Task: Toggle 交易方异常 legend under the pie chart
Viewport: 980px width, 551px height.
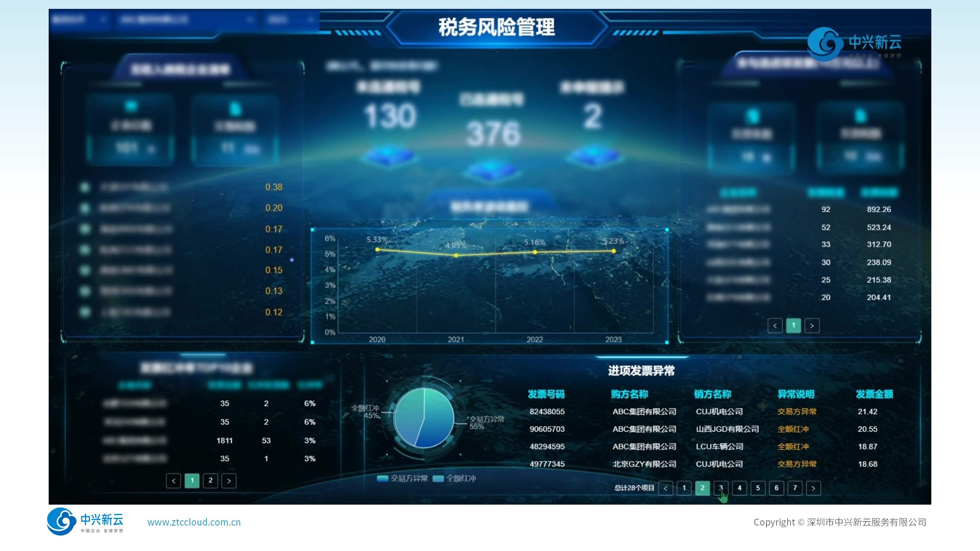Action: click(x=402, y=478)
